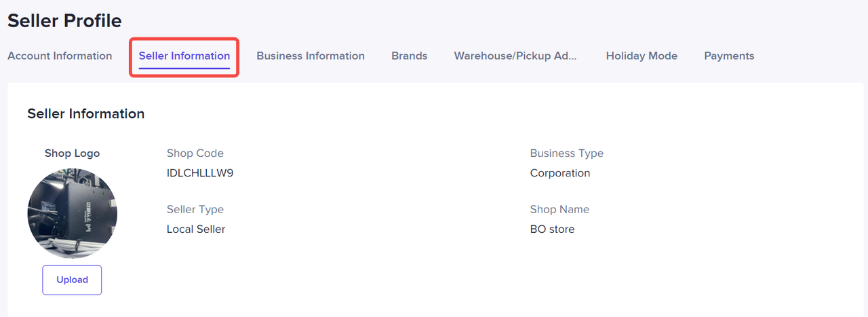The width and height of the screenshot is (868, 317).
Task: Switch to the Business Information tab
Action: tap(311, 56)
